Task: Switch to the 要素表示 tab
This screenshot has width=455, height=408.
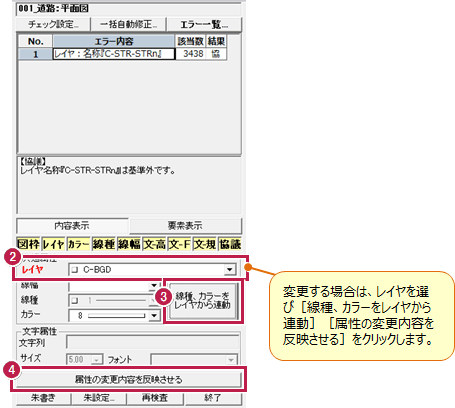Action: tap(185, 226)
